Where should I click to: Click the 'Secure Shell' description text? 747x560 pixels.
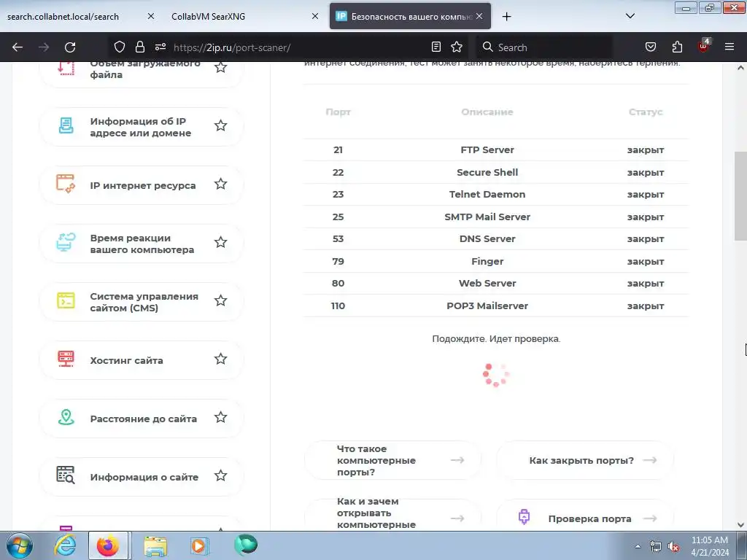point(487,172)
